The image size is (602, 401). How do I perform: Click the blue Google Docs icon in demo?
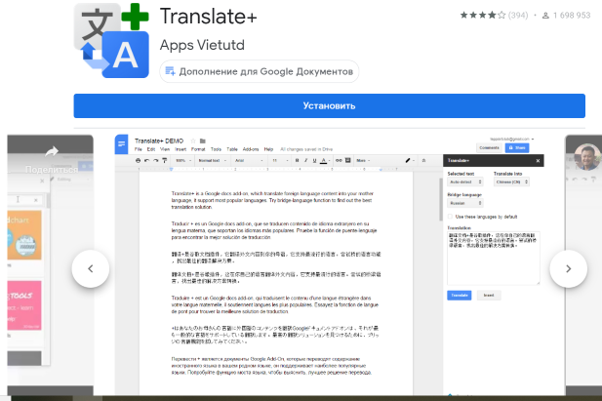pyautogui.click(x=122, y=144)
